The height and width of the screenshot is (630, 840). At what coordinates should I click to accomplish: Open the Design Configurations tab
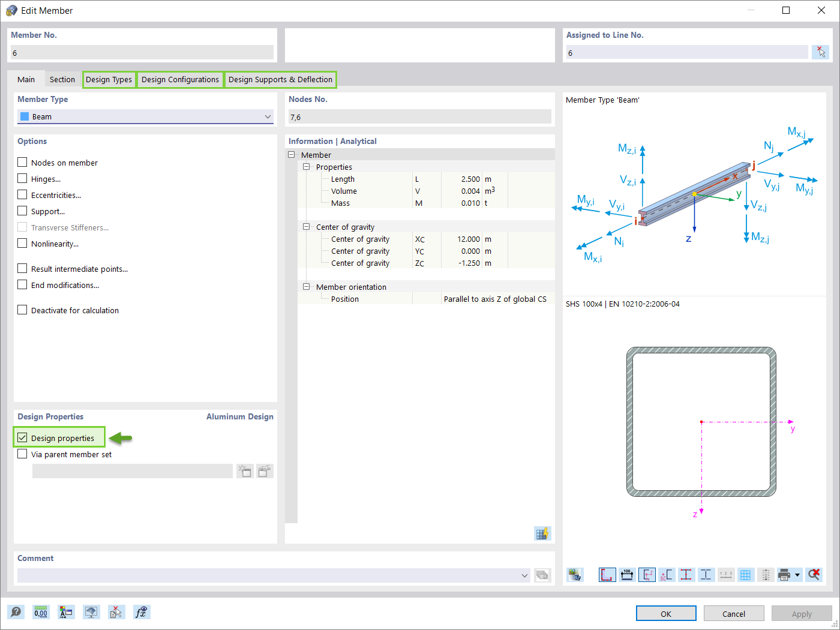pyautogui.click(x=180, y=79)
